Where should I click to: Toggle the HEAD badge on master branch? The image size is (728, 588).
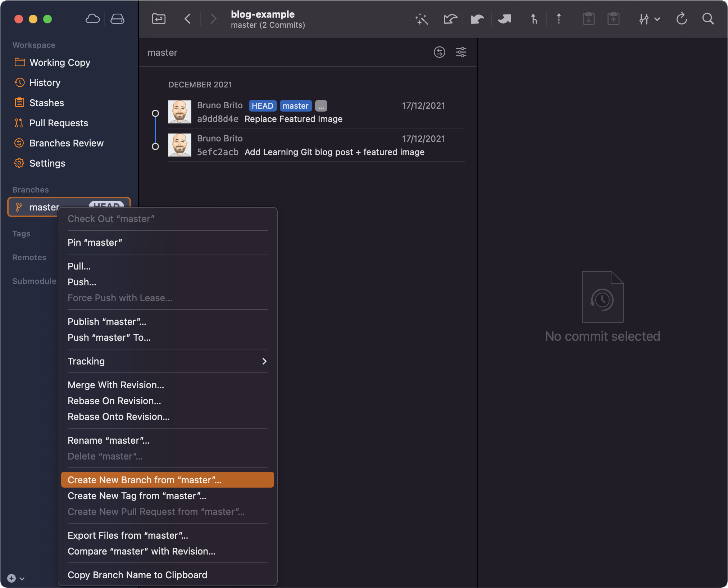click(105, 207)
